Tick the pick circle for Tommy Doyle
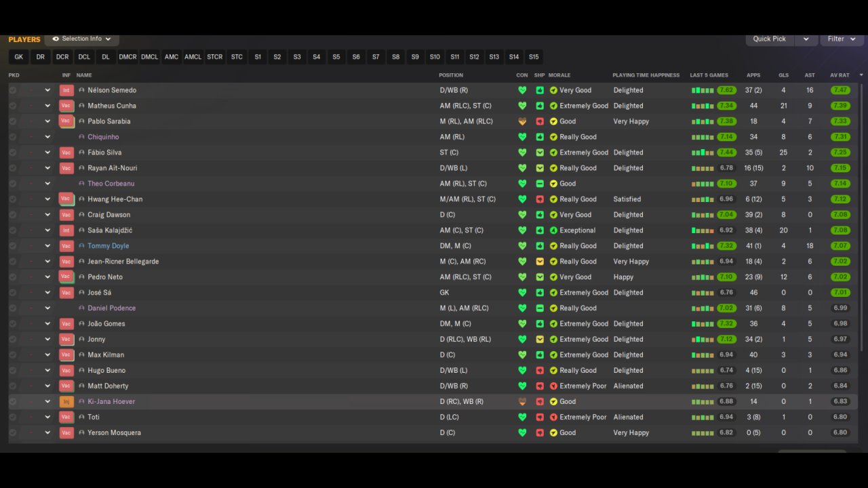The image size is (868, 488). [13, 246]
